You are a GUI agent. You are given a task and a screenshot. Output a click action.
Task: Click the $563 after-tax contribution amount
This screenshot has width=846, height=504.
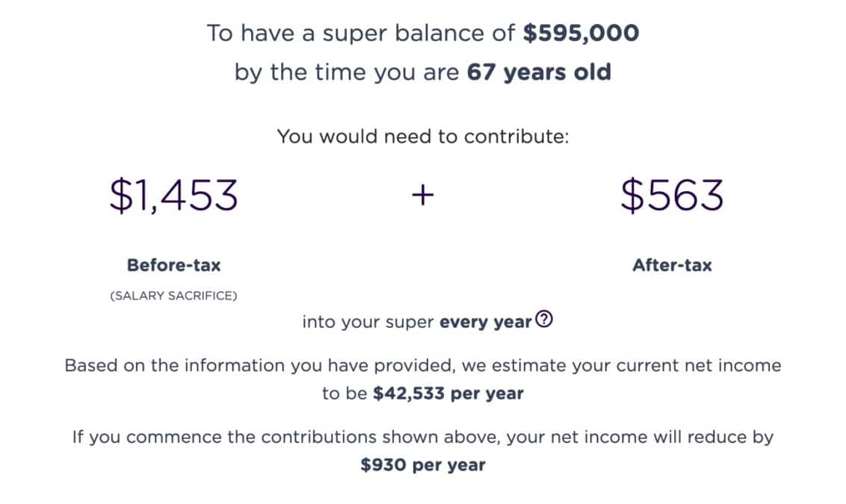[x=672, y=196]
